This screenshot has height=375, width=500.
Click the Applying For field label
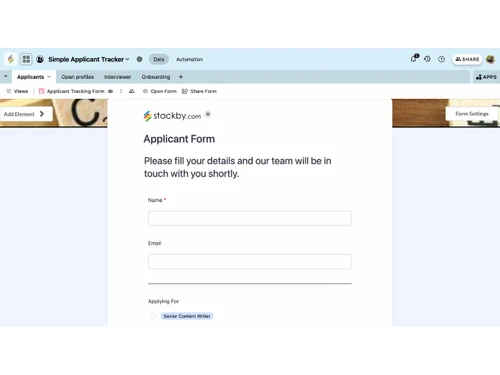point(163,301)
